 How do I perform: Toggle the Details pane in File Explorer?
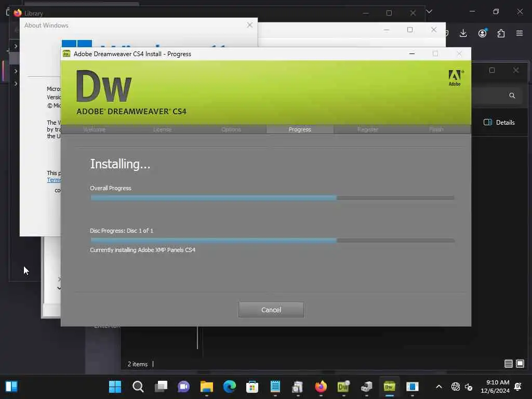click(x=499, y=123)
